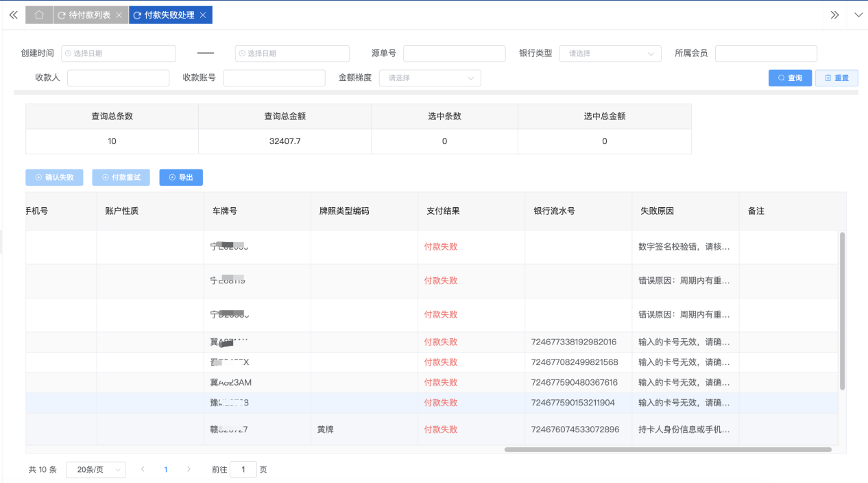The image size is (868, 483).
Task: Open the 银行类型 dropdown
Action: click(x=610, y=54)
